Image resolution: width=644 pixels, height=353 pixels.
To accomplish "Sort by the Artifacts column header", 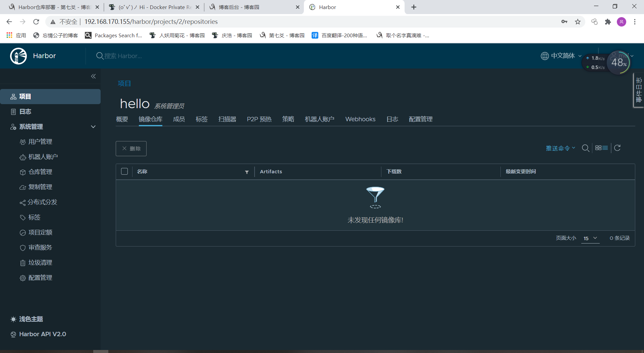I will click(x=271, y=172).
